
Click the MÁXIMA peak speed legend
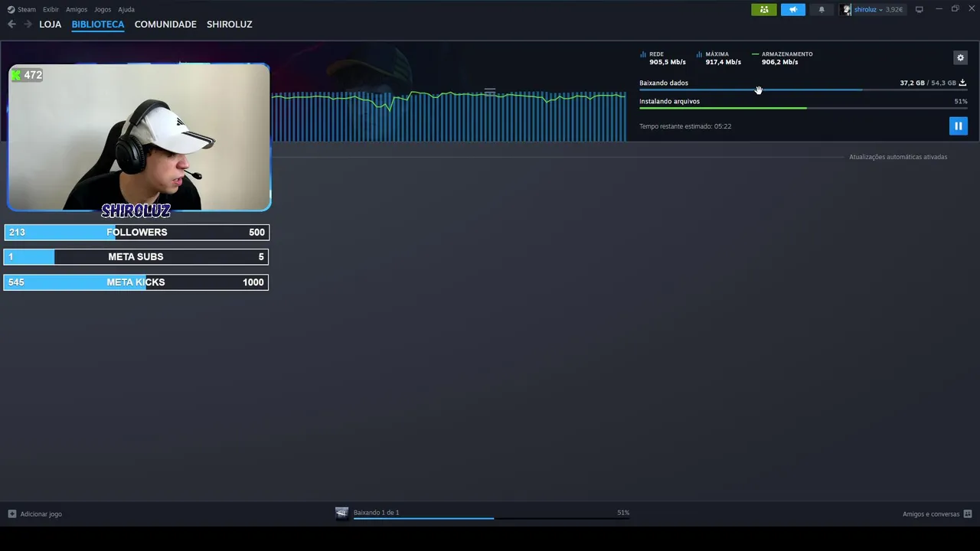[719, 58]
